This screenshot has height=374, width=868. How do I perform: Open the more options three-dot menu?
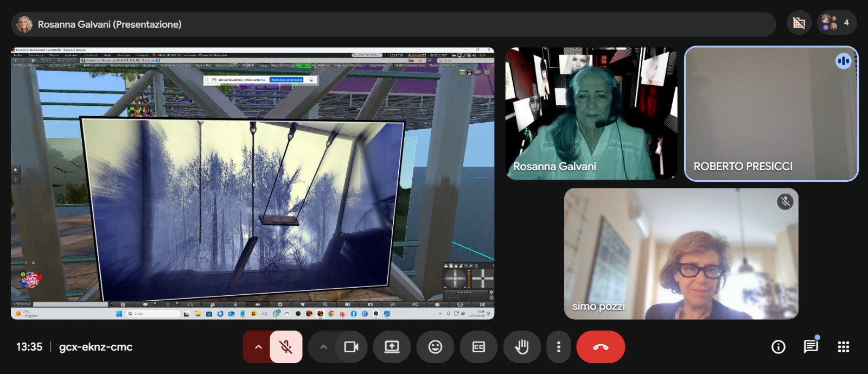558,347
